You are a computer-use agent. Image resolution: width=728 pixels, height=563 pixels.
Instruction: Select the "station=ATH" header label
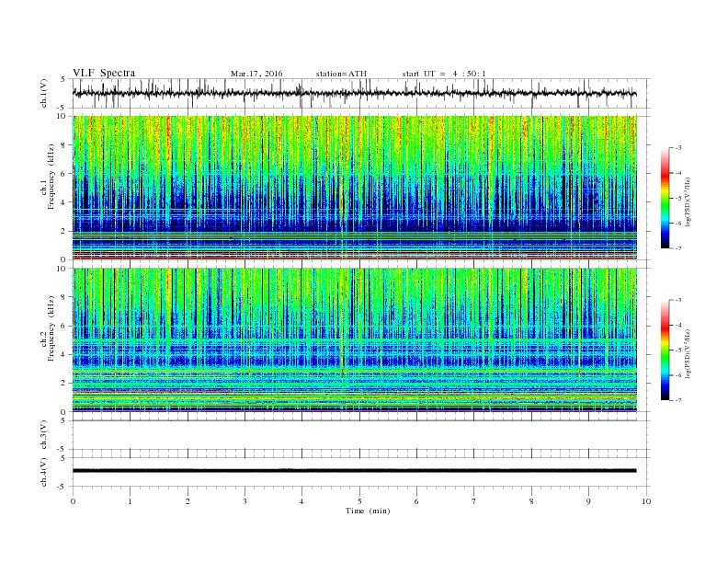tap(341, 74)
